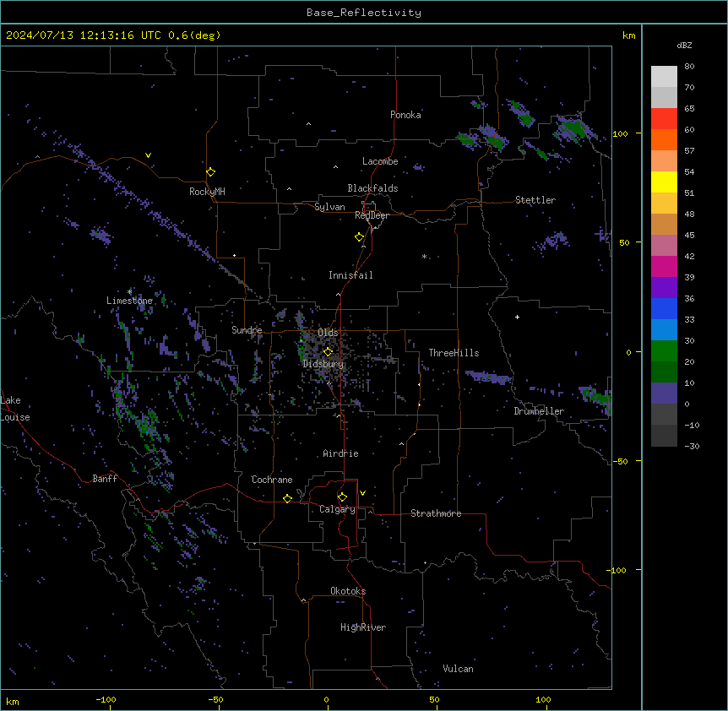Click the Banff town label

point(105,479)
